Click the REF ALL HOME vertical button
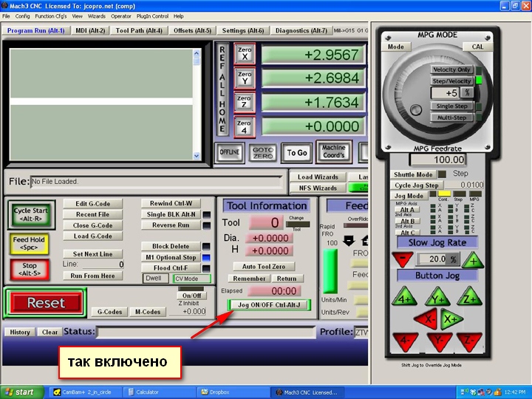This screenshot has height=399, width=532. coord(222,89)
